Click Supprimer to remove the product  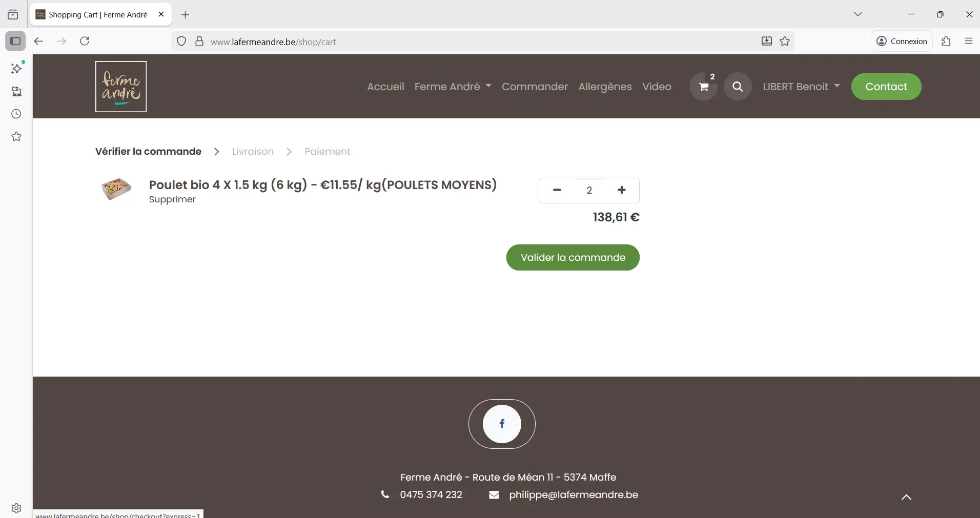coord(172,199)
